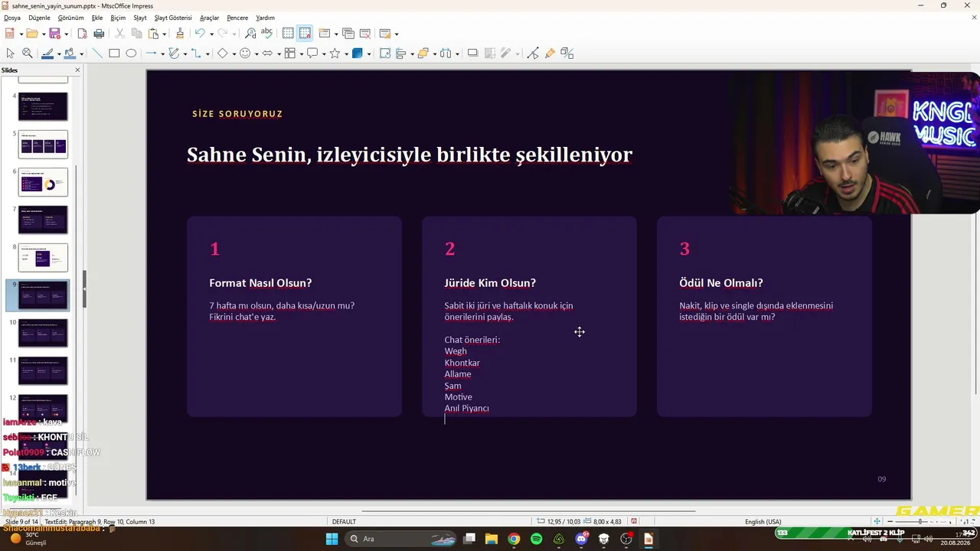
Task: Open the Windows Start button
Action: point(332,539)
